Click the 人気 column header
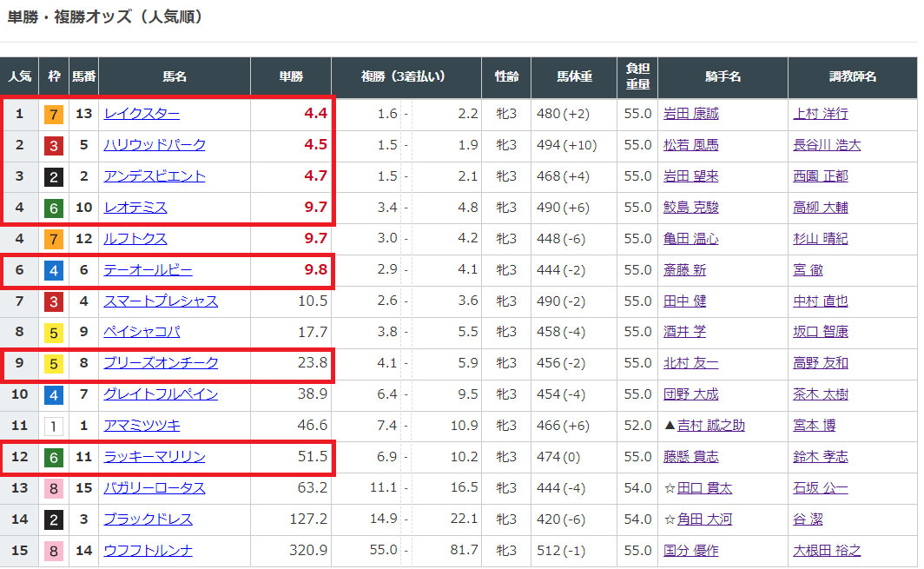The height and width of the screenshot is (569, 924). 20,77
